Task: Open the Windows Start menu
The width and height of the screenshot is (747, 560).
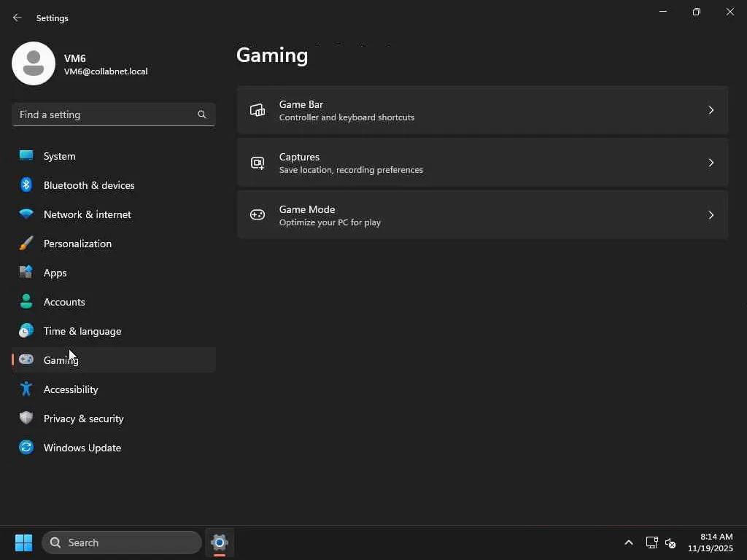Action: (x=23, y=542)
